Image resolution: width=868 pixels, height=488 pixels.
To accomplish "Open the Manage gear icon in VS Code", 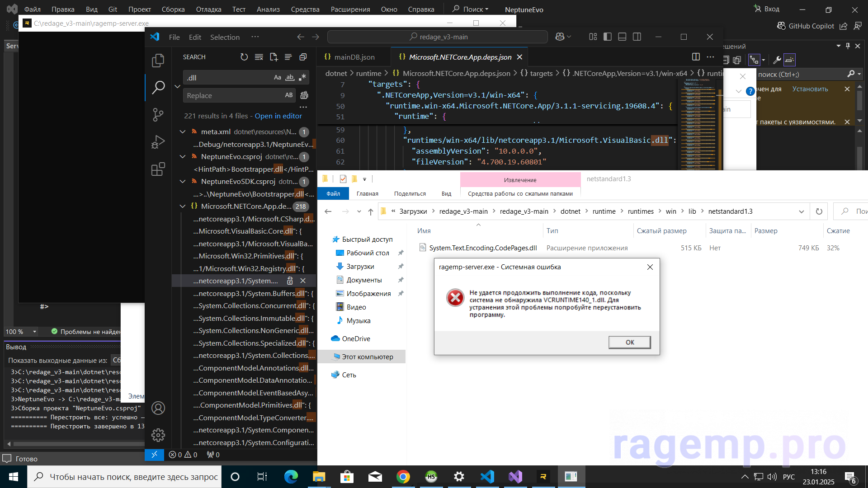I will [158, 435].
